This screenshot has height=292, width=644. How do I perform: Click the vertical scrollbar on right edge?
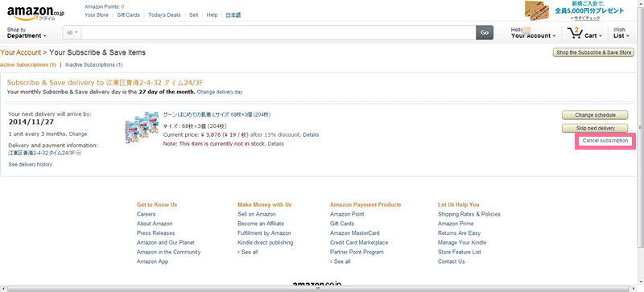click(x=641, y=127)
